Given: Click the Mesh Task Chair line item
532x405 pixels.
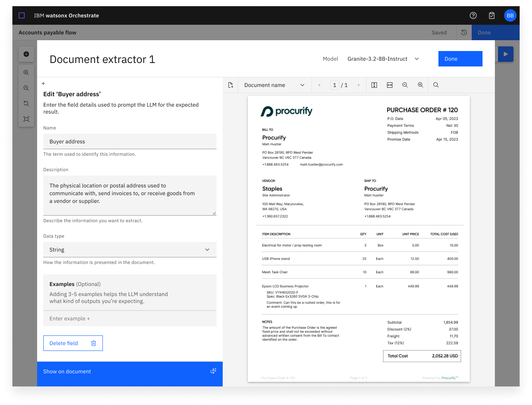Looking at the screenshot, I should click(275, 272).
